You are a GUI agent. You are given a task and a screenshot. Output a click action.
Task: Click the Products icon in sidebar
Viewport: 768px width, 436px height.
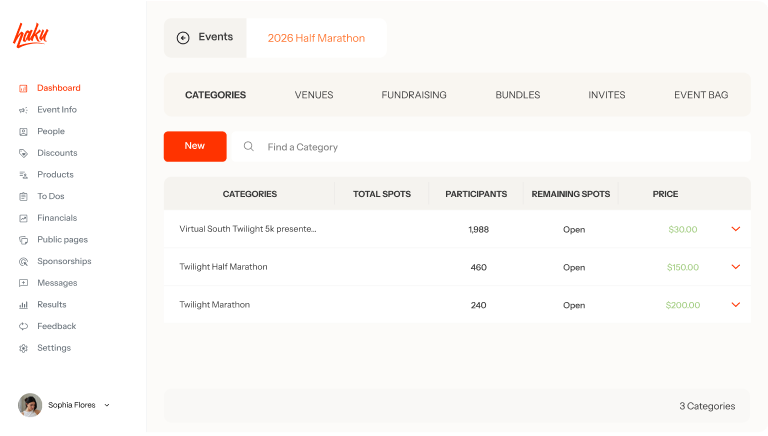coord(23,175)
